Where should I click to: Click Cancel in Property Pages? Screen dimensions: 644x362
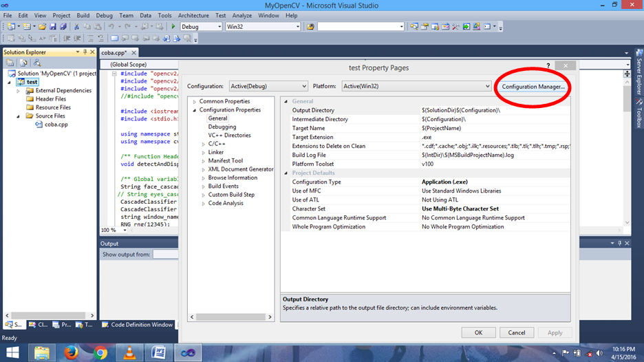[516, 332]
